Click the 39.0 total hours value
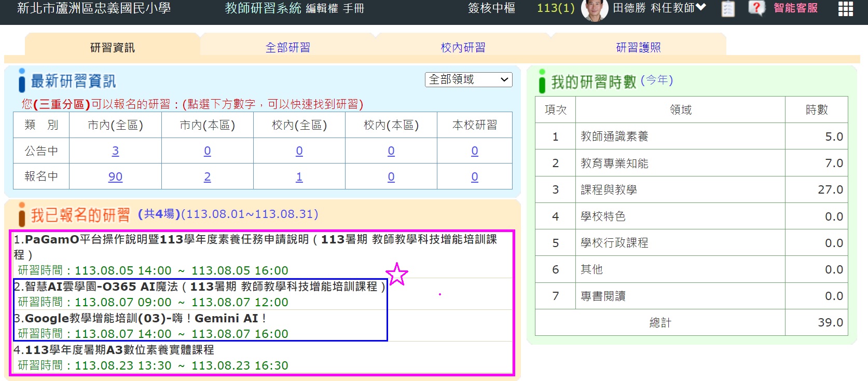 point(830,322)
